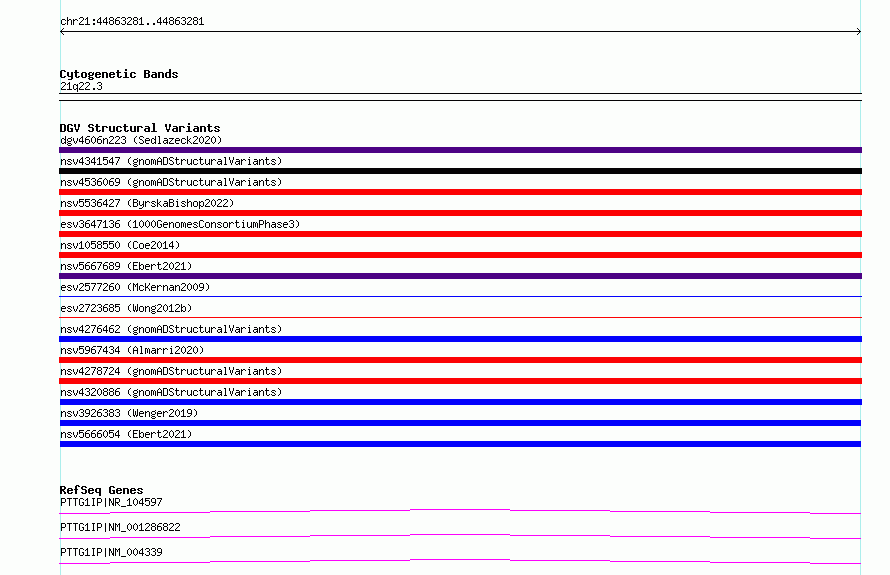Select the nsv5666054 (Ebert2021) label
The image size is (890, 575).
(x=126, y=434)
